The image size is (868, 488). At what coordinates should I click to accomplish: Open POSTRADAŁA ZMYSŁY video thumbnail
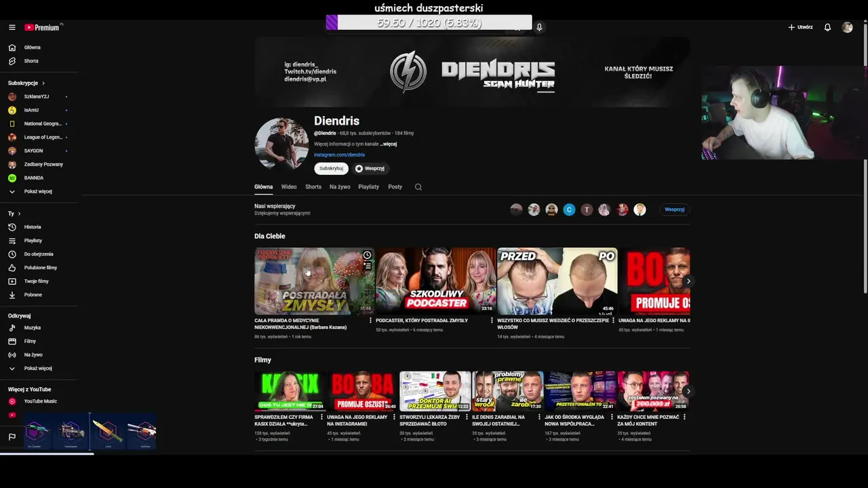tap(314, 281)
